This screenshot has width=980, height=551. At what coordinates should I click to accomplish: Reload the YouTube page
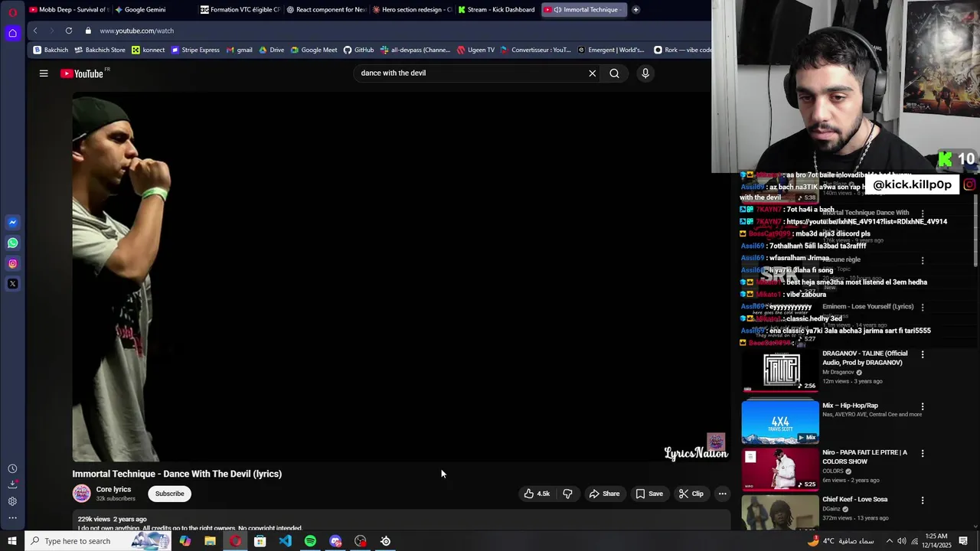point(69,31)
